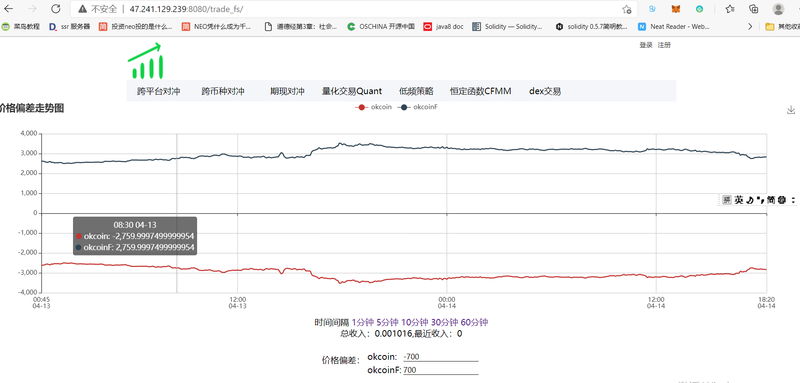The height and width of the screenshot is (383, 800).
Task: Click the okcoinF price deviation field 700
Action: [440, 370]
